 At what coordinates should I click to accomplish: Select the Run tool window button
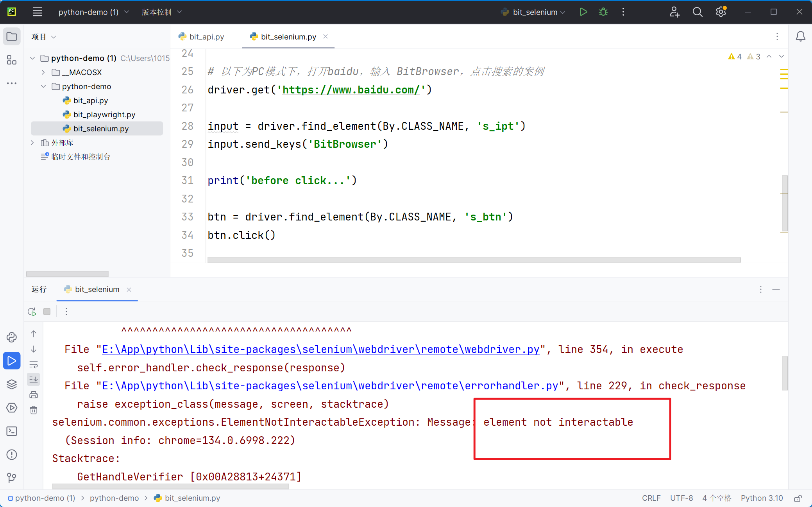(12, 361)
